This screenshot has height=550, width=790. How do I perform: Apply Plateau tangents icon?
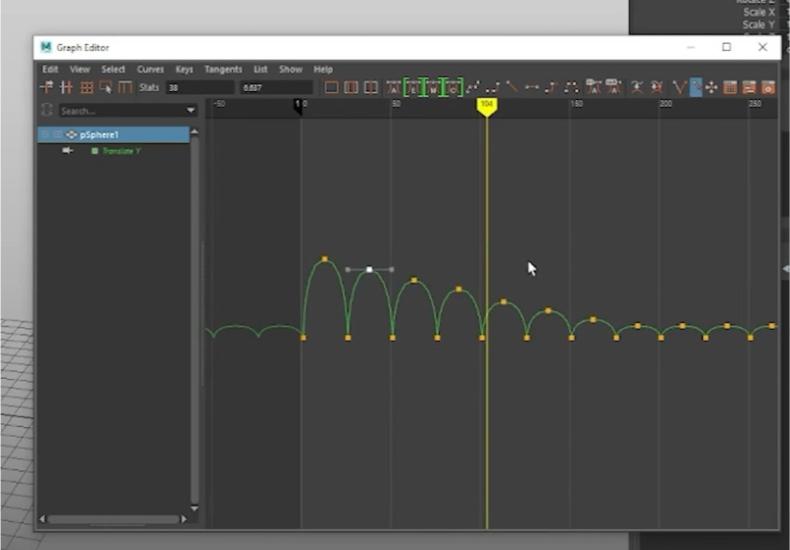pos(571,88)
